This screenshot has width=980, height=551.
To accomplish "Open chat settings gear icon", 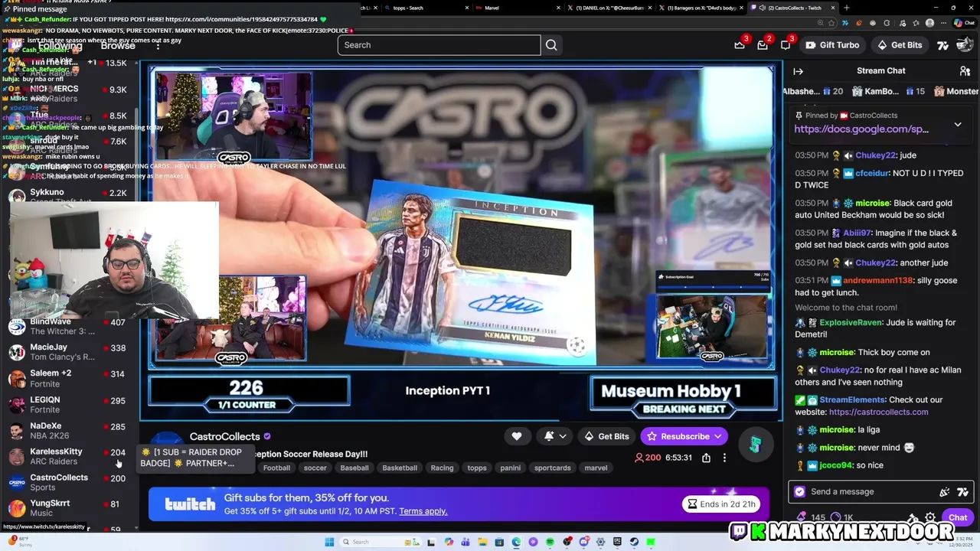I will [930, 518].
